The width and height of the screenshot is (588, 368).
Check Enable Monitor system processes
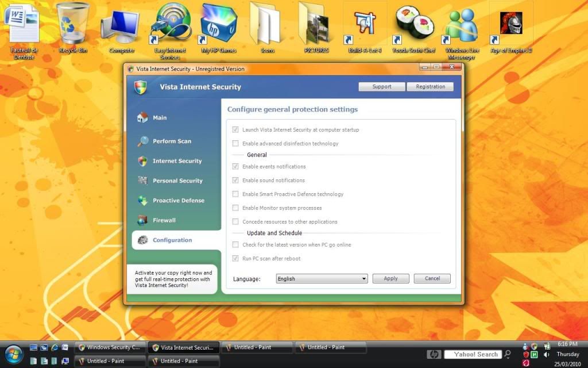[235, 208]
